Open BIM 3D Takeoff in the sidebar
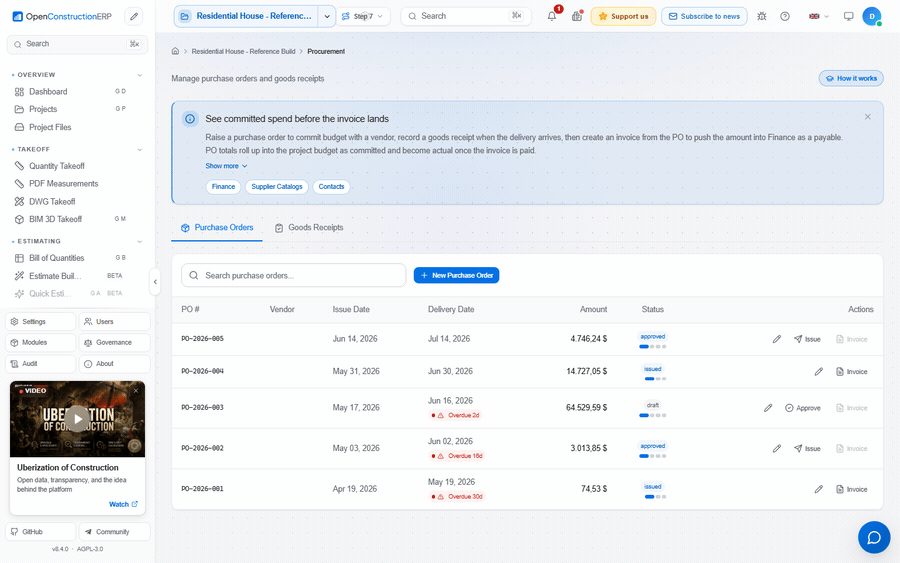 click(x=76, y=219)
